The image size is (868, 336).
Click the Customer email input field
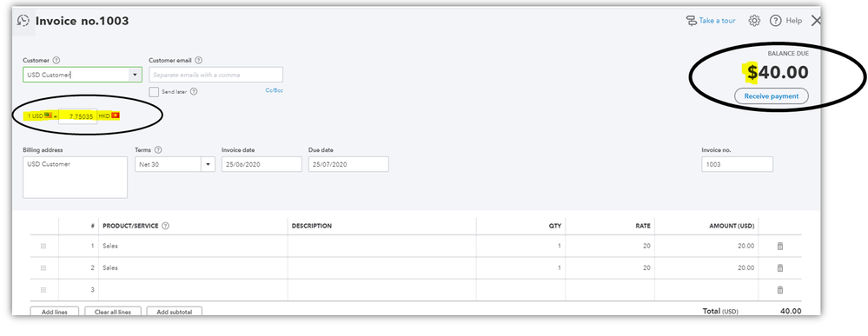pyautogui.click(x=215, y=75)
